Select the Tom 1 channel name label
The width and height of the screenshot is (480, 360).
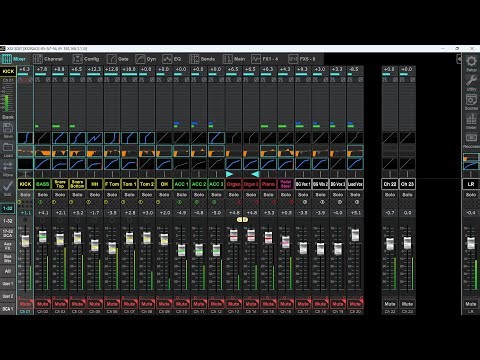pos(130,184)
